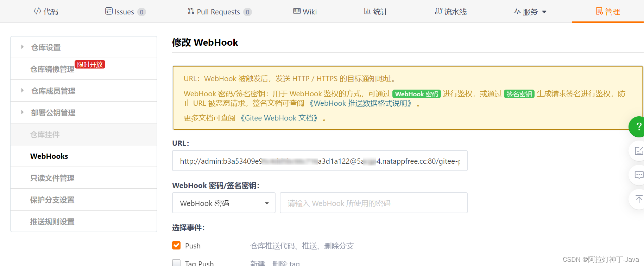
Task: Open WebHooks in the sidebar
Action: tap(84, 156)
